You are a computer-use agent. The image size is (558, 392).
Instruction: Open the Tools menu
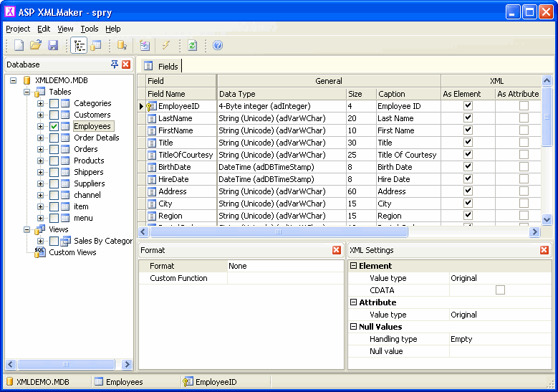(90, 29)
